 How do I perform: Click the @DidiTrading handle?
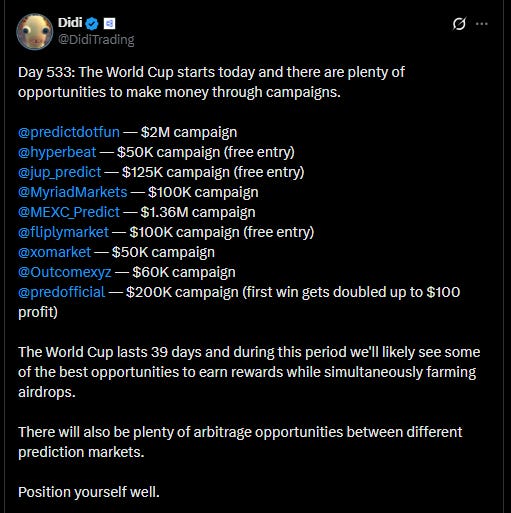(x=96, y=40)
